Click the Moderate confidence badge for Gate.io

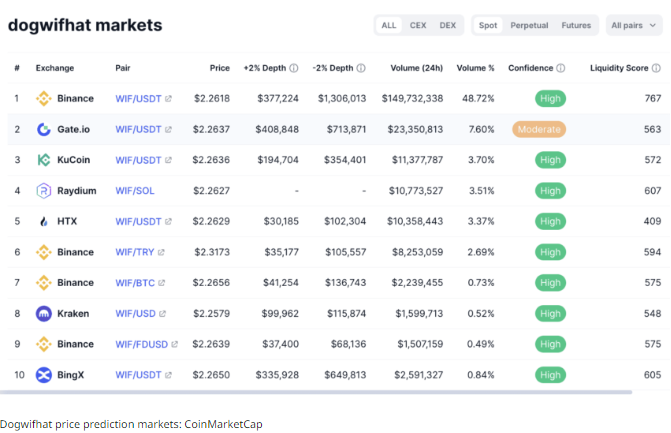coord(539,129)
